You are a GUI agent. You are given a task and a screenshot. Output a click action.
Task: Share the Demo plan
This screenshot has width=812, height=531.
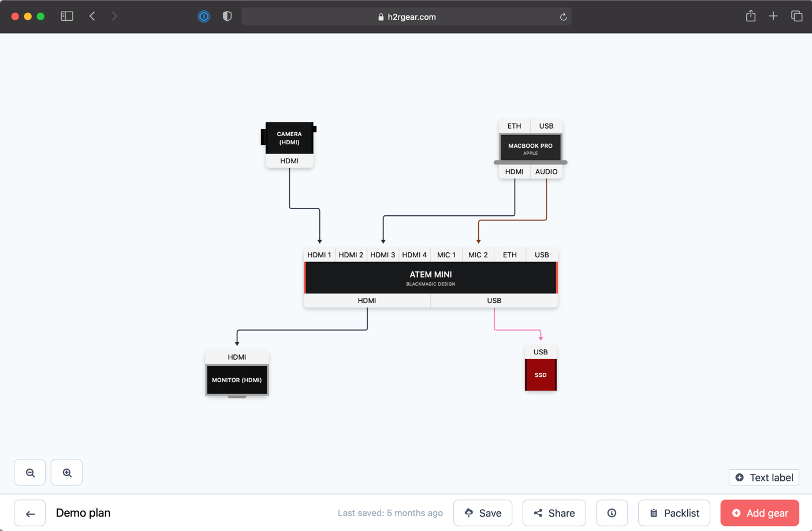click(x=554, y=513)
